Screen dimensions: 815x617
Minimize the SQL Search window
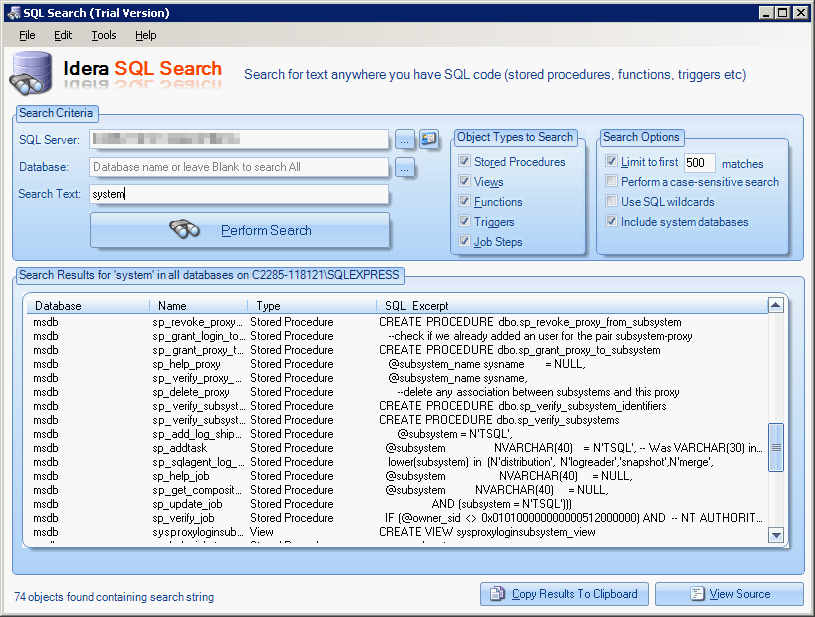click(x=766, y=12)
